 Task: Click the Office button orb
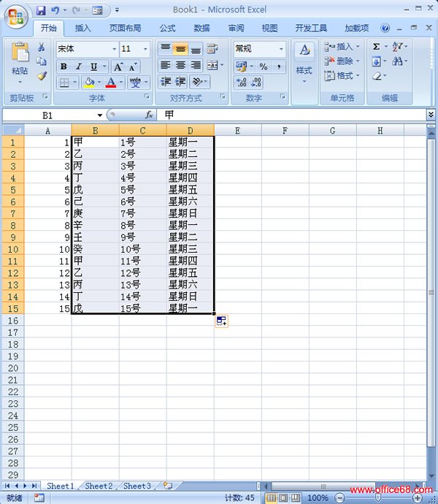tap(15, 16)
